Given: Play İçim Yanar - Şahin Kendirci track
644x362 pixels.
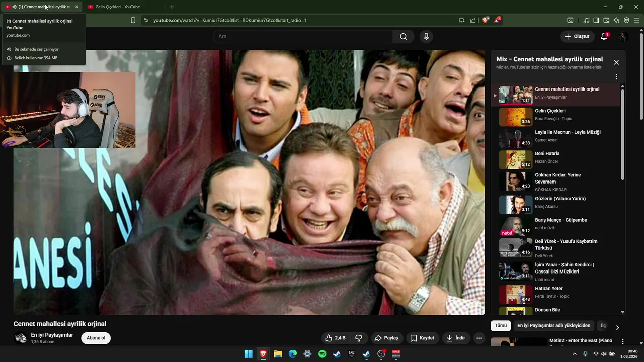Looking at the screenshot, I should point(555,271).
